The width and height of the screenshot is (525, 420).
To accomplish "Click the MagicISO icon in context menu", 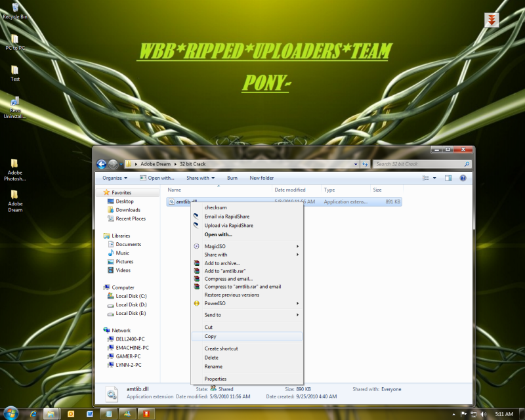I will pyautogui.click(x=196, y=246).
